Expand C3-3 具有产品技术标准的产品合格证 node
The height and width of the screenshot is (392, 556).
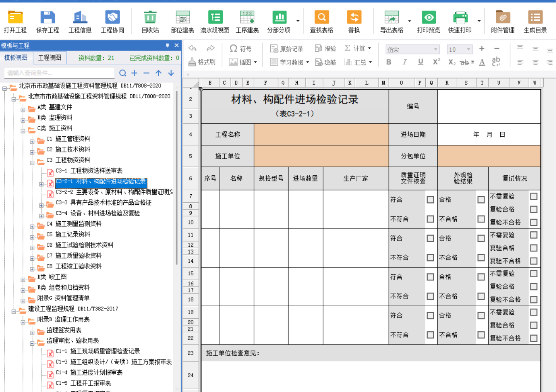pyautogui.click(x=41, y=205)
